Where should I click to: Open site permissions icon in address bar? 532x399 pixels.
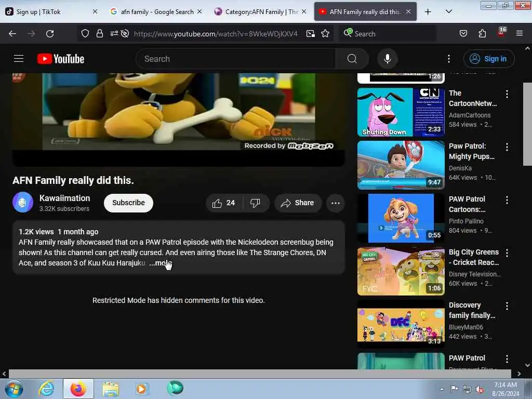pyautogui.click(x=114, y=34)
